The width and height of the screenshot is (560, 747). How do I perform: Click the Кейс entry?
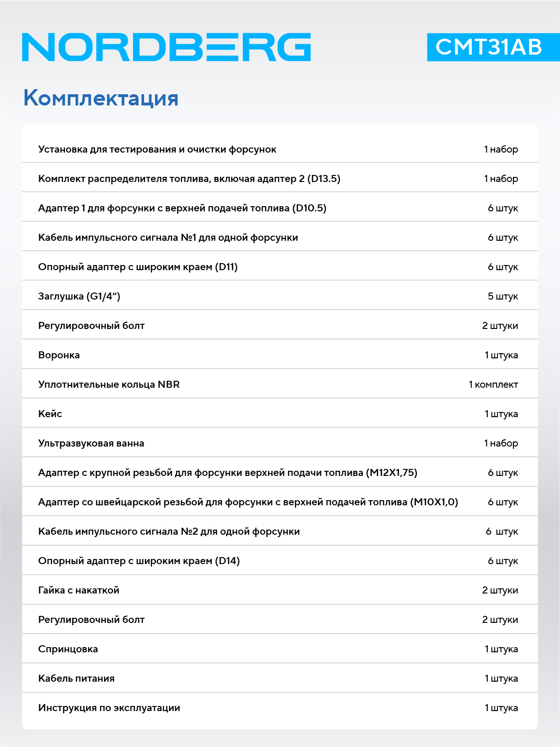coord(280,414)
